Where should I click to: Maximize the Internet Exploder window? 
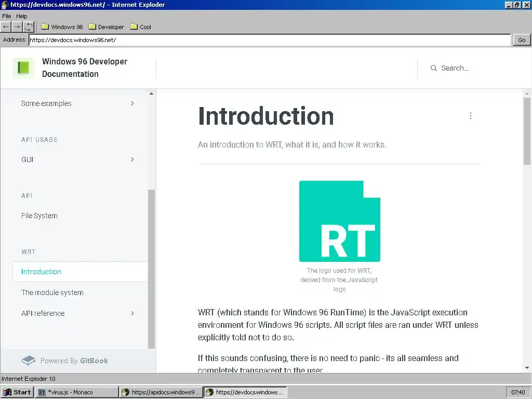(x=517, y=5)
